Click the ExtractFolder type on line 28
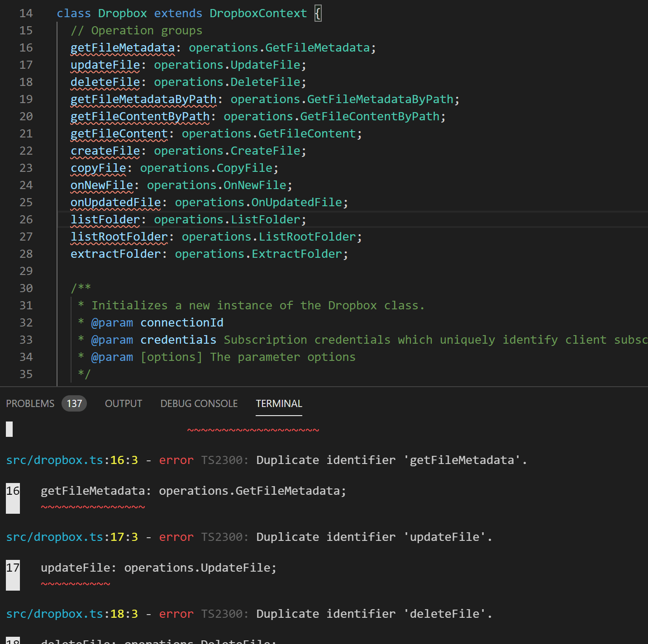648x644 pixels. [297, 254]
